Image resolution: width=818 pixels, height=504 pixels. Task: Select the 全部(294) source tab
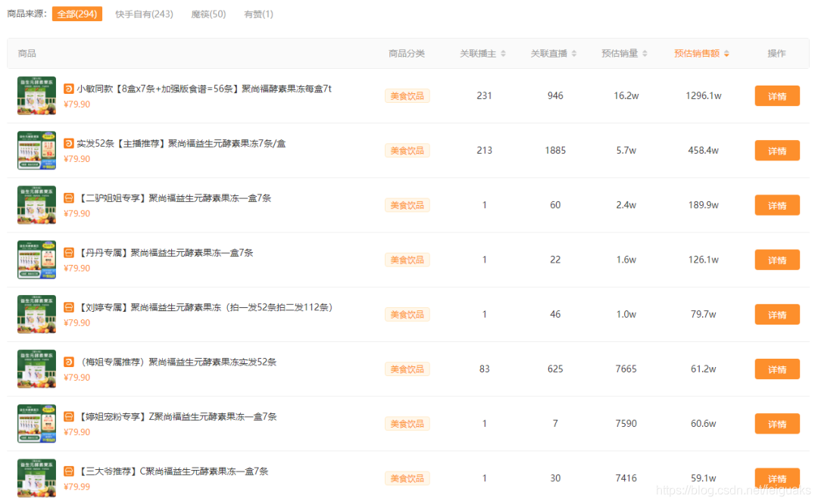pyautogui.click(x=77, y=14)
